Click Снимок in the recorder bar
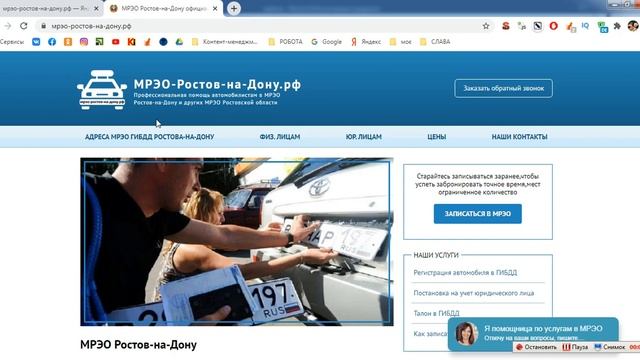Image resolution: width=640 pixels, height=360 pixels. pos(610,347)
